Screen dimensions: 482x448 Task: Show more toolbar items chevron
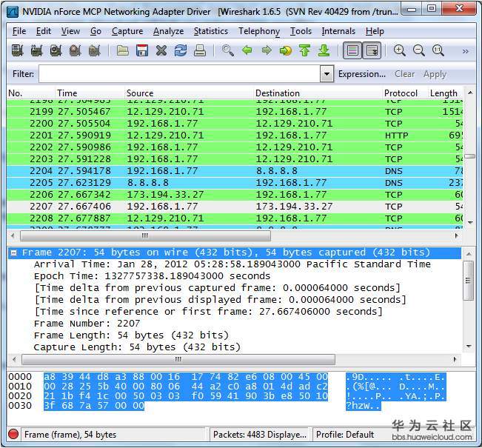click(466, 51)
